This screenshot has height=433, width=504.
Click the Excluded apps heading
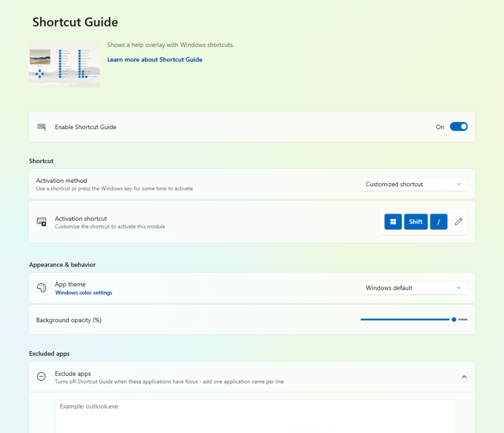[49, 353]
